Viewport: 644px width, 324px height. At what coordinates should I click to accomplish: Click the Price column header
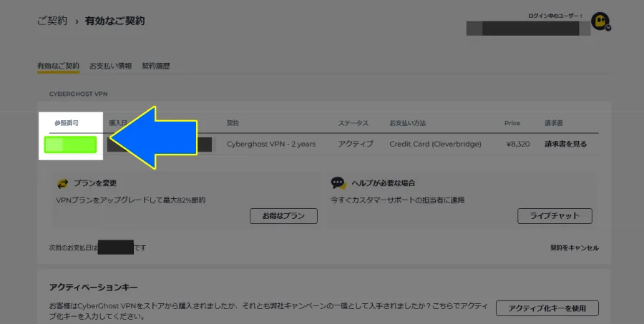(512, 123)
